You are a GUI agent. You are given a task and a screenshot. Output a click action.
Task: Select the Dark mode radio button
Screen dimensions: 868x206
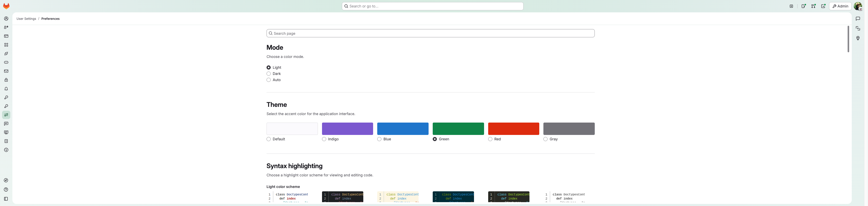pyautogui.click(x=269, y=74)
